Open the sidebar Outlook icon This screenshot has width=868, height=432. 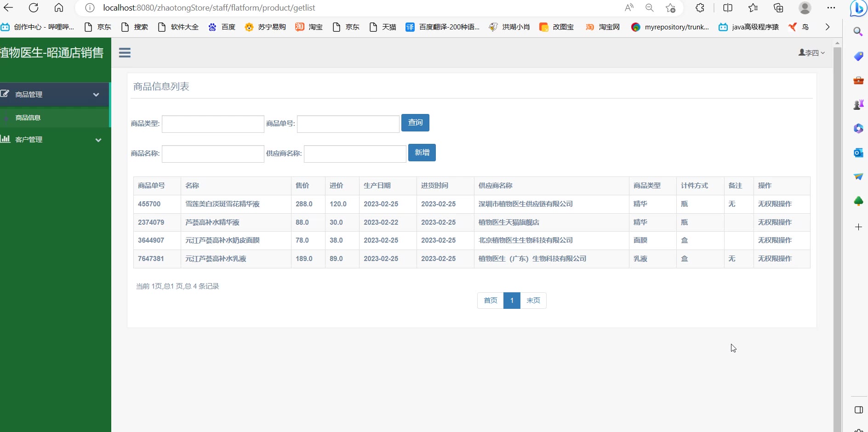(858, 153)
